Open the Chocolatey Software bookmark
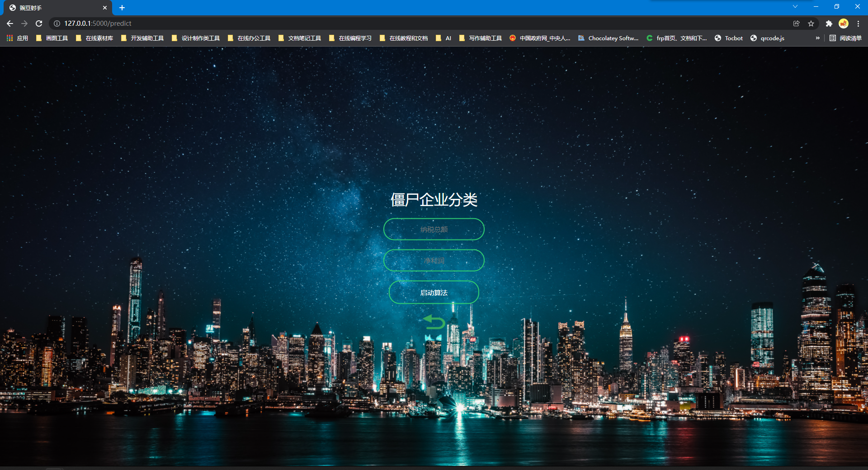Viewport: 868px width, 470px height. point(609,38)
